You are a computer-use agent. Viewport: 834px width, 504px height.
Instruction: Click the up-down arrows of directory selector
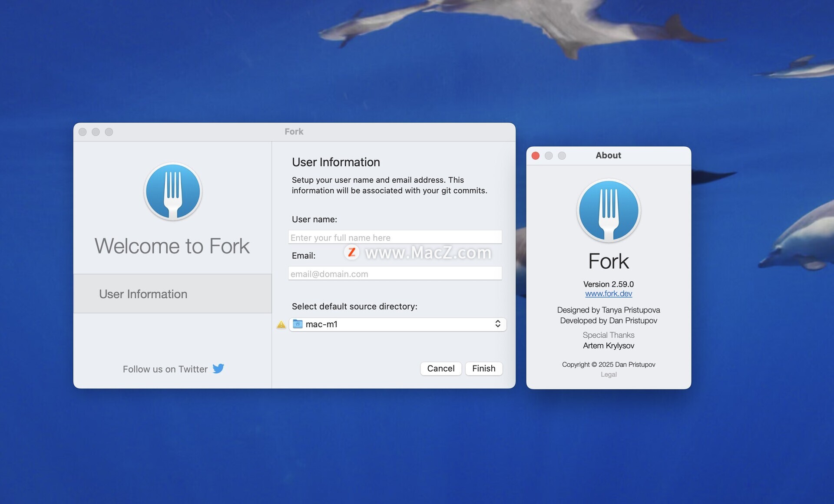(x=497, y=324)
